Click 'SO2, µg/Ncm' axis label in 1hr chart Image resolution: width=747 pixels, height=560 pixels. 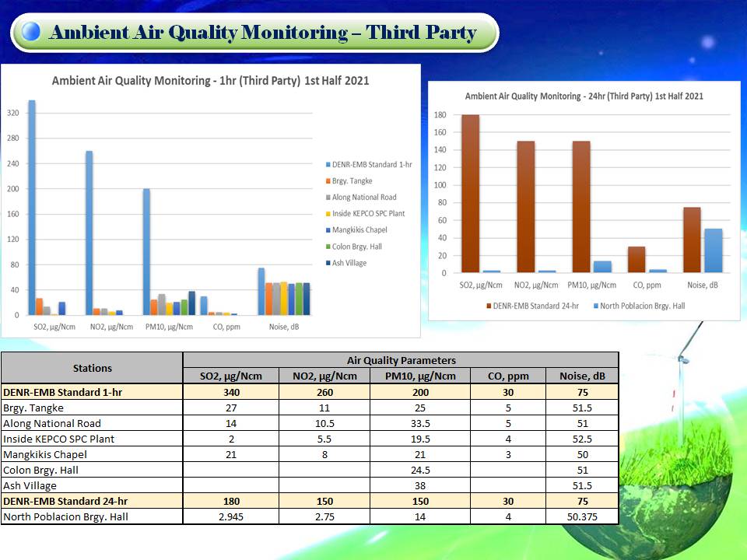point(54,327)
